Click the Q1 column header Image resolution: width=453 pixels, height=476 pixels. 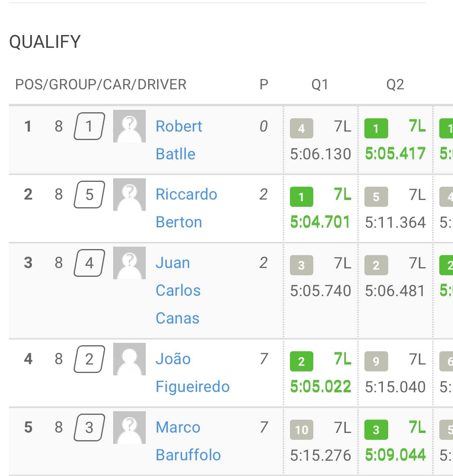click(320, 84)
